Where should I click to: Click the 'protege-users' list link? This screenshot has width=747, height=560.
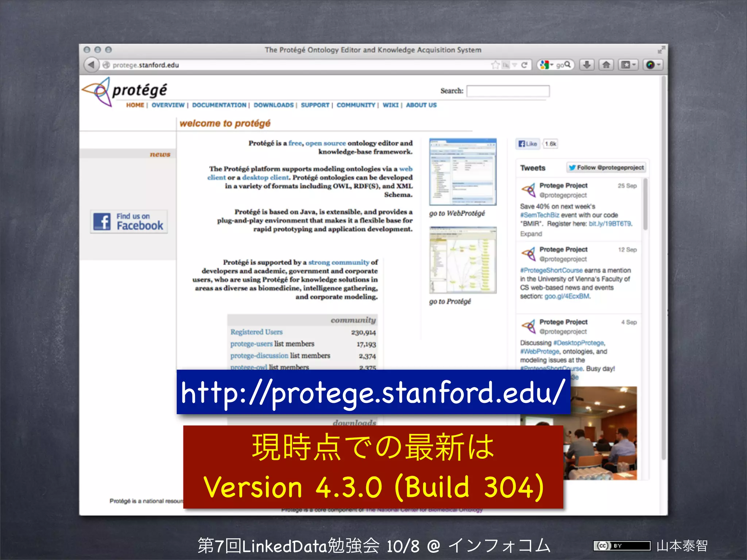pos(251,344)
